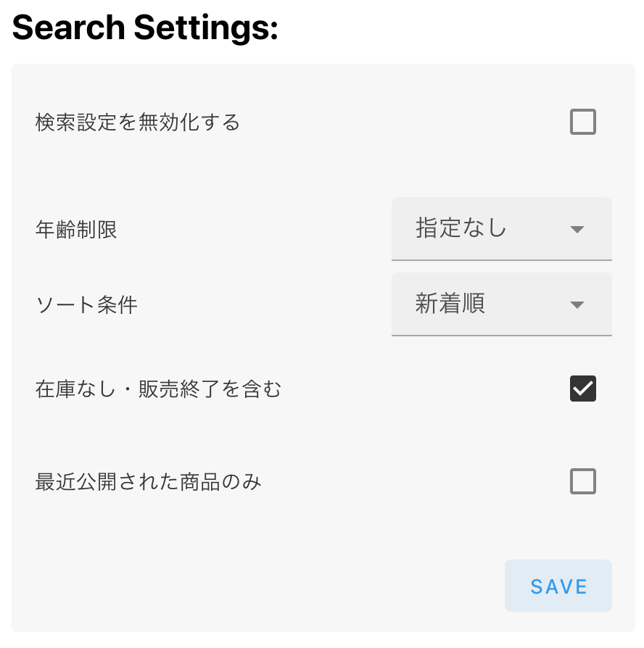Screen dimensions: 644x648
Task: Click the 在庫なし・販売終了を含む label text
Action: (x=158, y=390)
